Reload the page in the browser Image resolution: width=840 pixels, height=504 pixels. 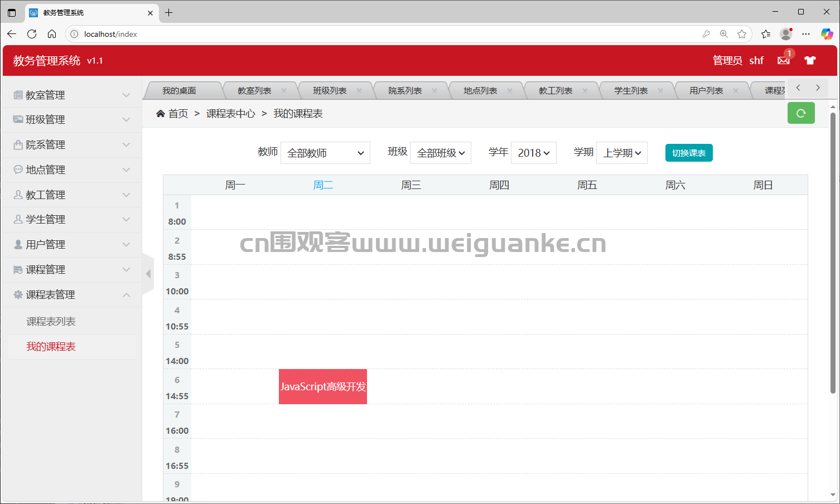32,34
